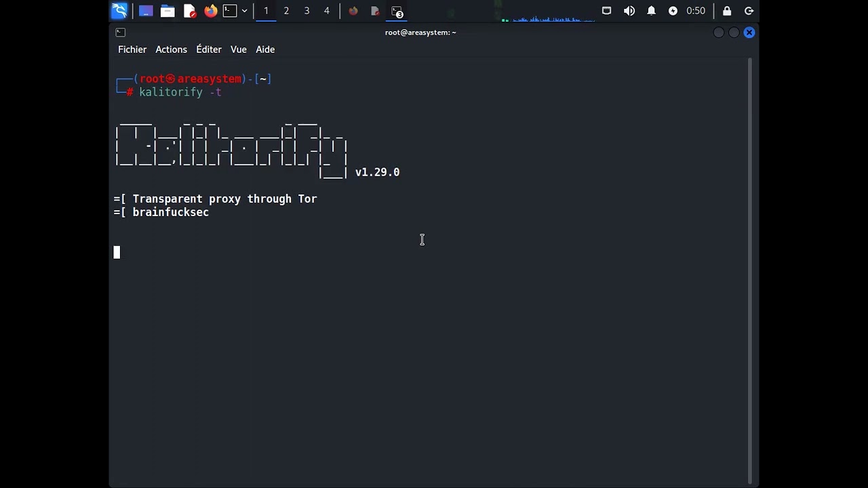The width and height of the screenshot is (868, 488).
Task: Focus the grouped terminal windows taskbar button
Action: (x=397, y=11)
